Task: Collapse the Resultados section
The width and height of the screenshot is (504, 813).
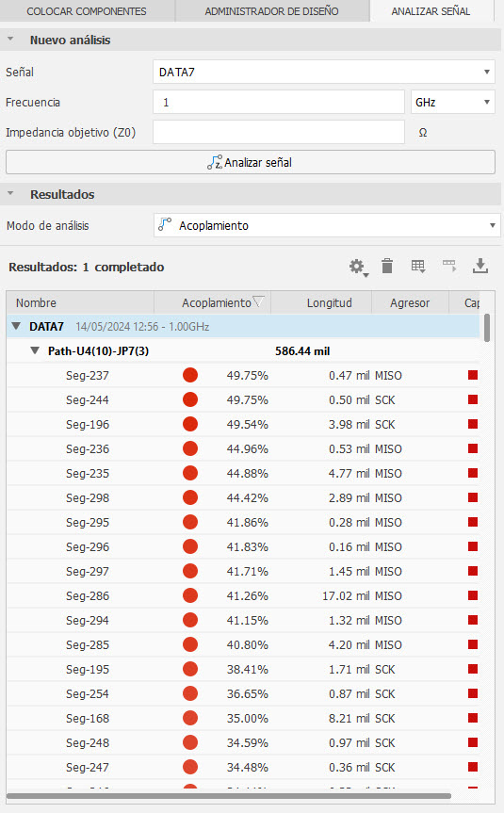Action: [x=10, y=194]
